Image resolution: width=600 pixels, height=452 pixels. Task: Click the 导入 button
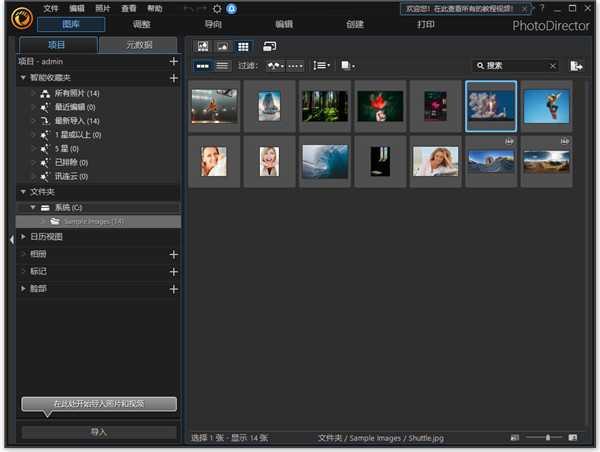tap(99, 432)
